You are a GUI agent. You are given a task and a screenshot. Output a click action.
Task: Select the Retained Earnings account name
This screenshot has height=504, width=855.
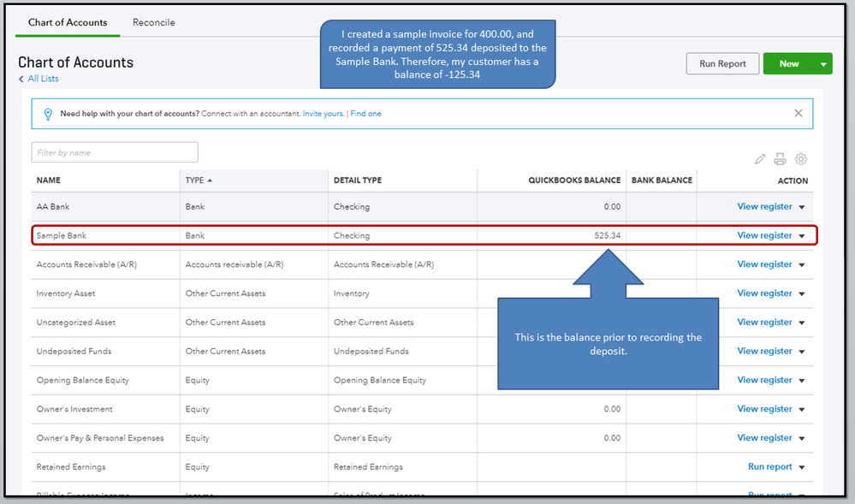(x=71, y=467)
